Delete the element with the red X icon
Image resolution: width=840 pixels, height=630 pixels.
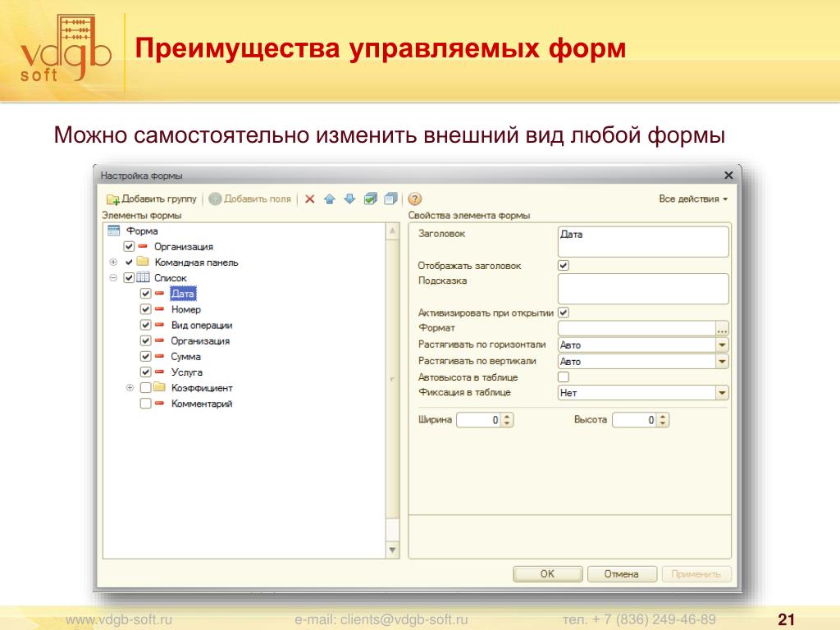click(309, 199)
